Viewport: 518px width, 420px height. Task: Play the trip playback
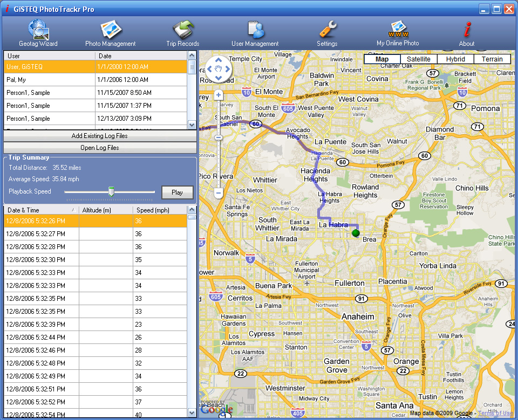click(177, 192)
